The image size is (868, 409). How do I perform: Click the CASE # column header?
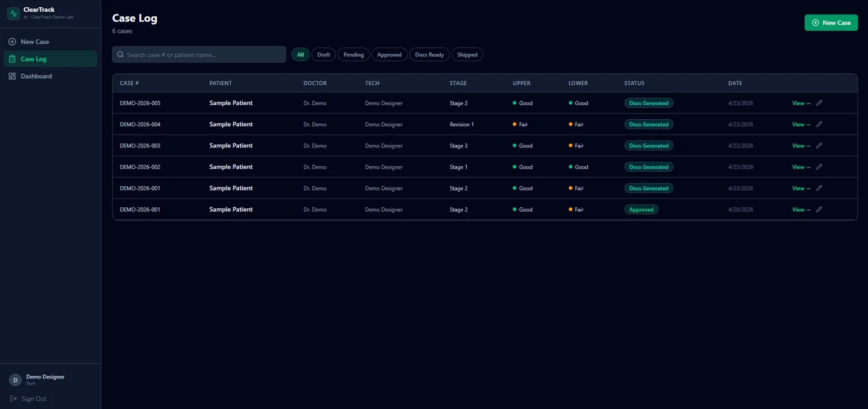coord(129,83)
